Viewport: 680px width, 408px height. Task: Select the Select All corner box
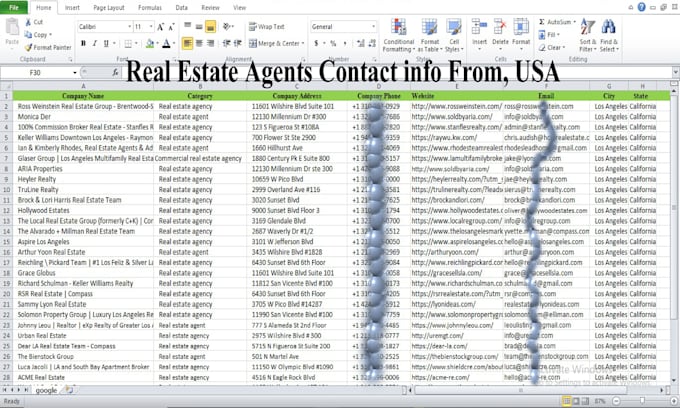[6, 86]
